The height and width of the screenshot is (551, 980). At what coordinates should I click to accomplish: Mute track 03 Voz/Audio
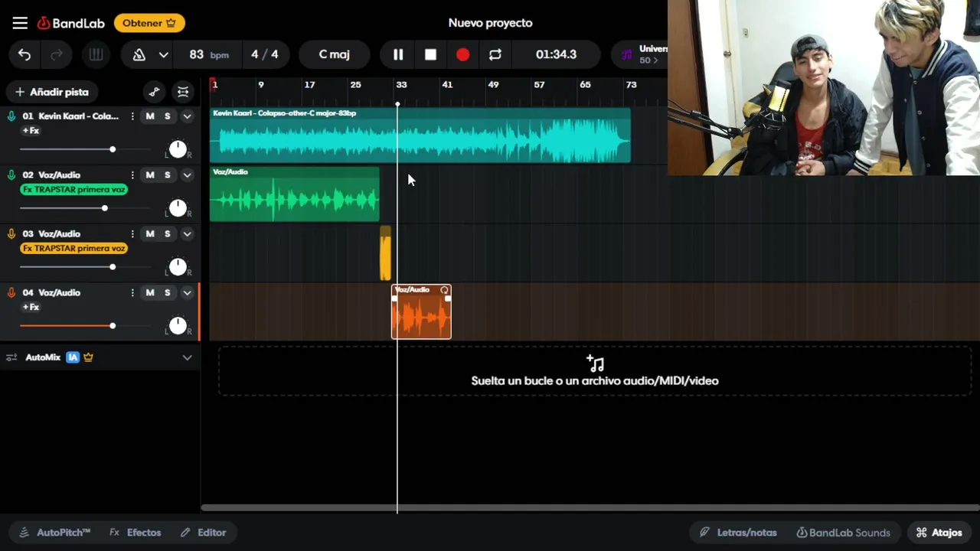[x=150, y=234]
